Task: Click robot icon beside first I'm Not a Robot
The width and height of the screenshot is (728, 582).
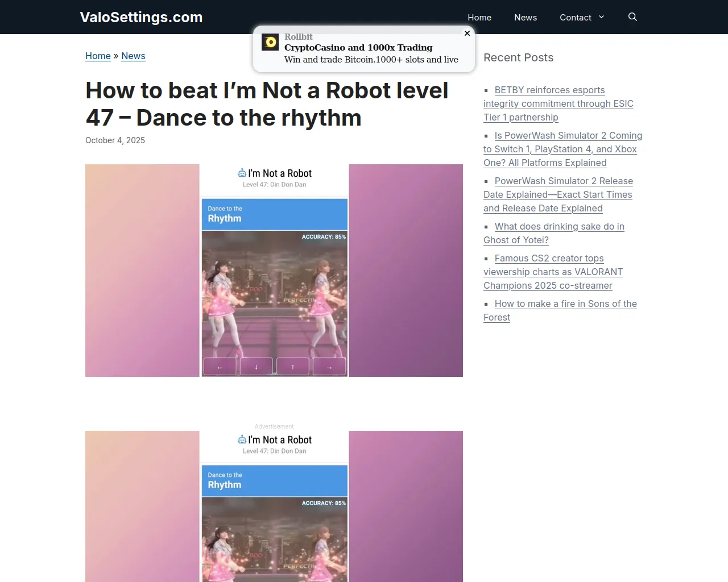Action: click(x=242, y=173)
